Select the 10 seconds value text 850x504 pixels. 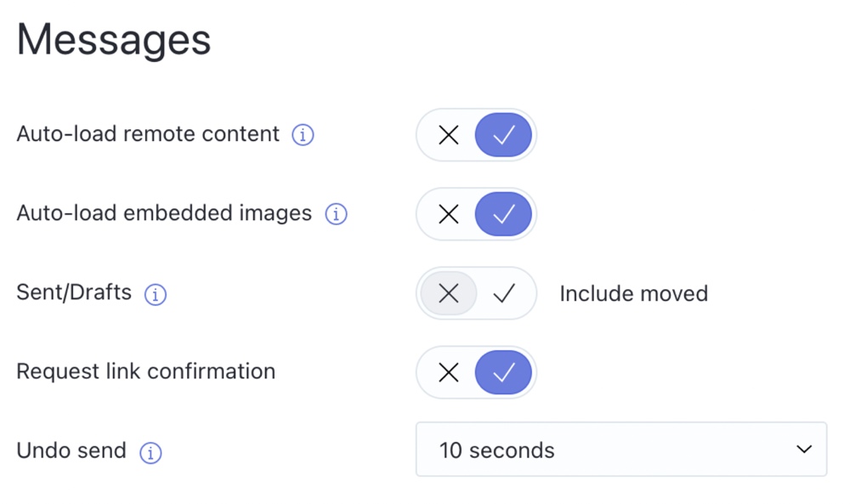point(496,450)
